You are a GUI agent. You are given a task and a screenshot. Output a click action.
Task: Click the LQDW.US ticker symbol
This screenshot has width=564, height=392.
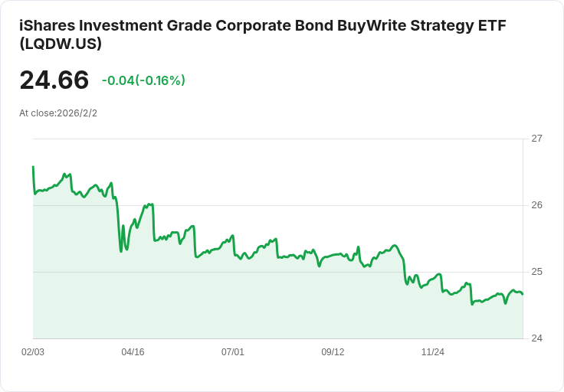pos(61,44)
